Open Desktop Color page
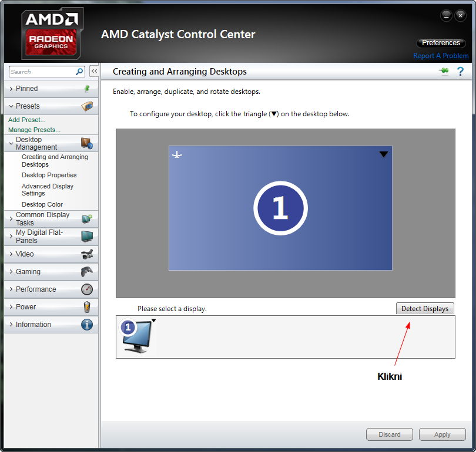The width and height of the screenshot is (476, 452). pyautogui.click(x=42, y=204)
